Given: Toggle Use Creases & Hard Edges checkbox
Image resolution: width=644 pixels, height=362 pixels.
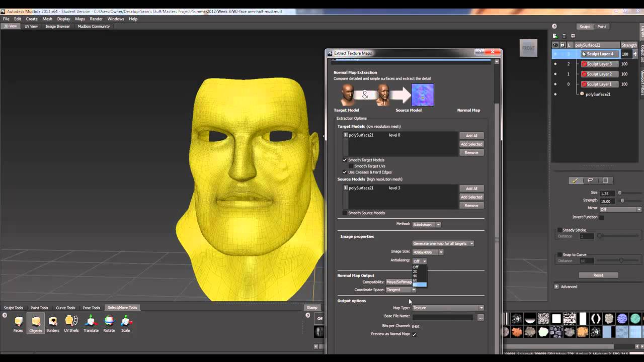Looking at the screenshot, I should [x=345, y=172].
